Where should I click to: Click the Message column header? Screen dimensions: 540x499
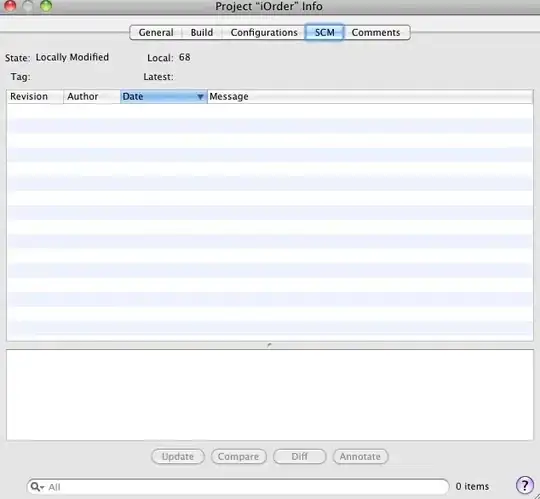coord(370,96)
